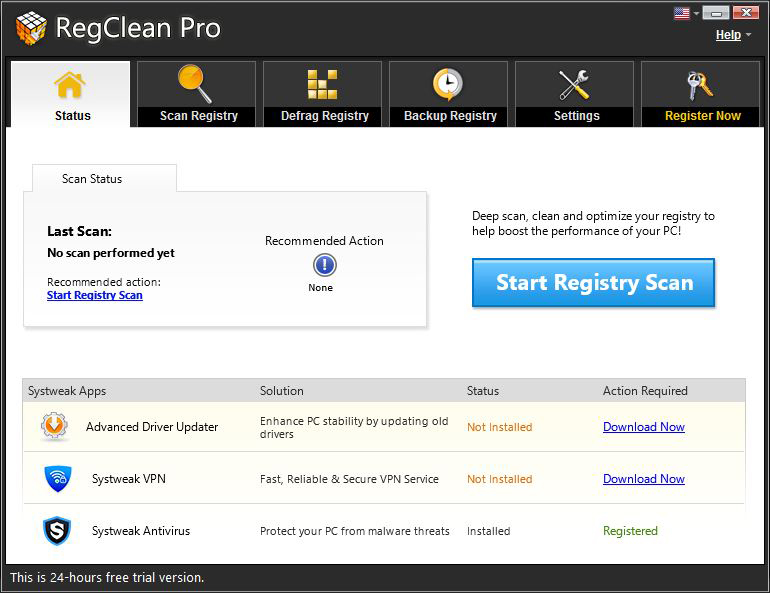
Task: Click 'Enhance PC stability by updating old drivers'
Action: point(354,428)
